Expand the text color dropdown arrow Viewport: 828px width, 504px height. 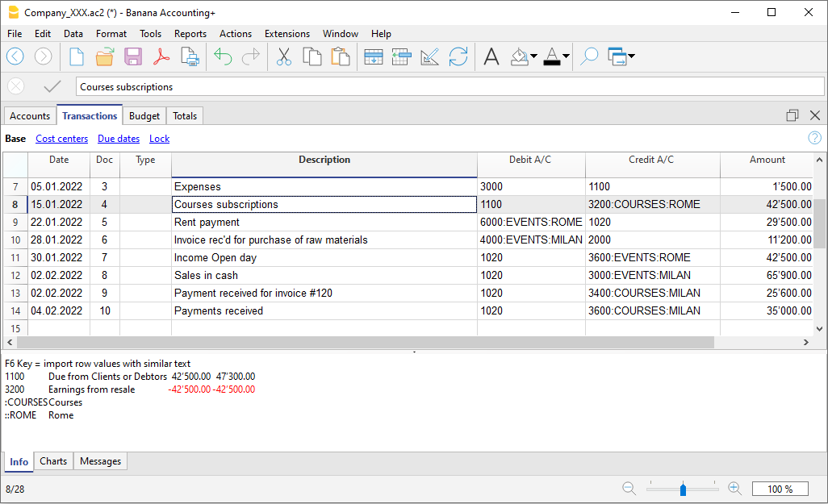[566, 56]
